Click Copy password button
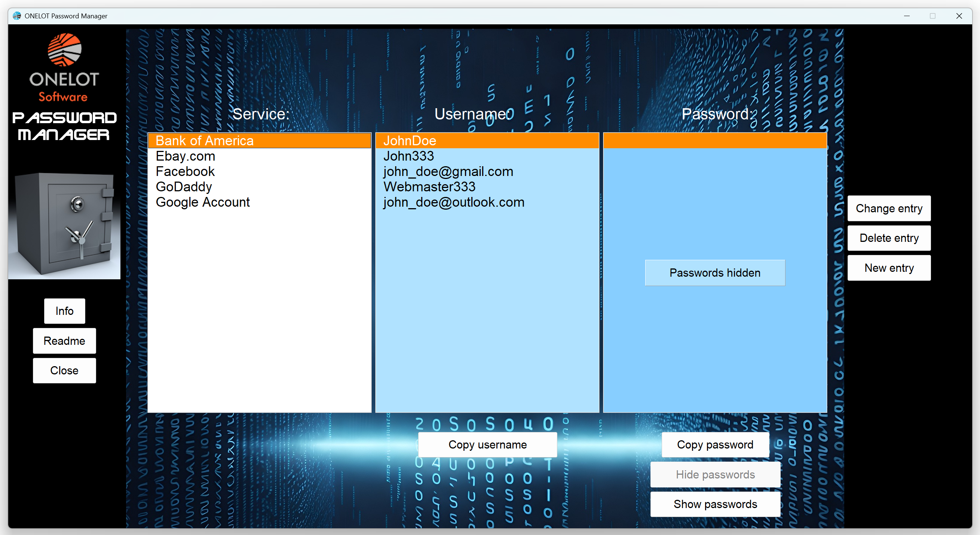The image size is (980, 535). click(714, 444)
